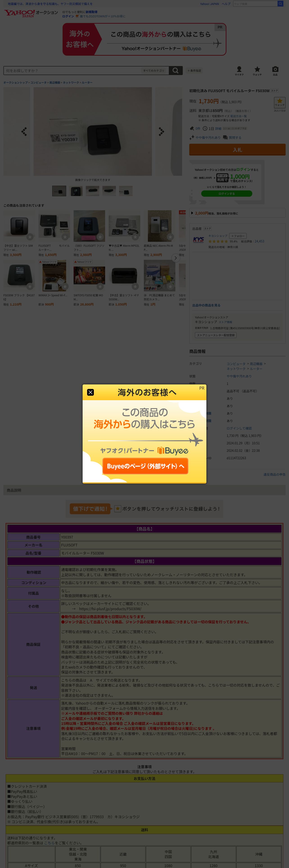Click こちら prefecture shipping list link
This screenshot has height=868, width=289.
tap(49, 843)
